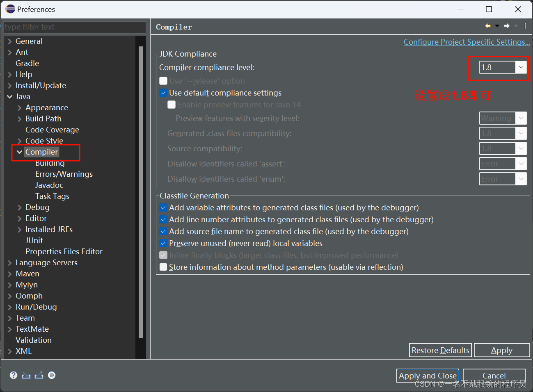Viewport: 533px width, 392px height.
Task: Open Editor preferences under Java
Action: pyautogui.click(x=36, y=218)
